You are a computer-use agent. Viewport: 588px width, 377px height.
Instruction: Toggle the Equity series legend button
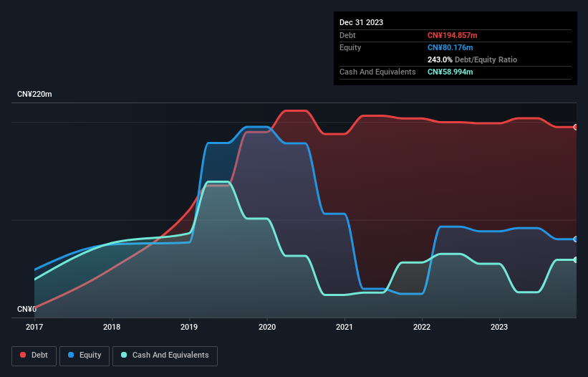click(85, 355)
